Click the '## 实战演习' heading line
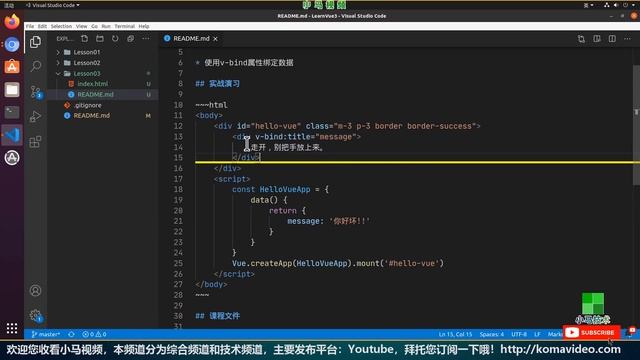The image size is (640, 360). (218, 84)
